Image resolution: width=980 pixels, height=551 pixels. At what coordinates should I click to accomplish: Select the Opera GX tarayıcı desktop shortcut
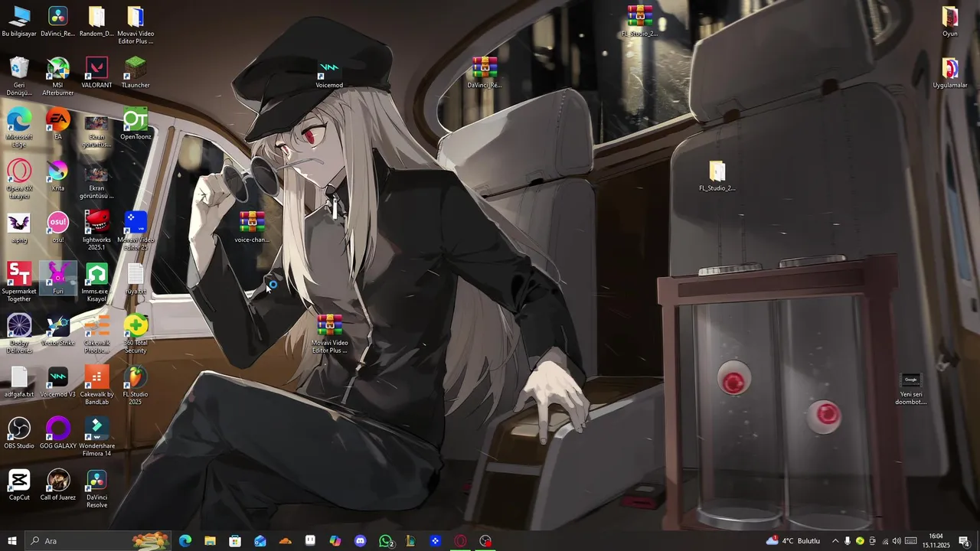(19, 180)
